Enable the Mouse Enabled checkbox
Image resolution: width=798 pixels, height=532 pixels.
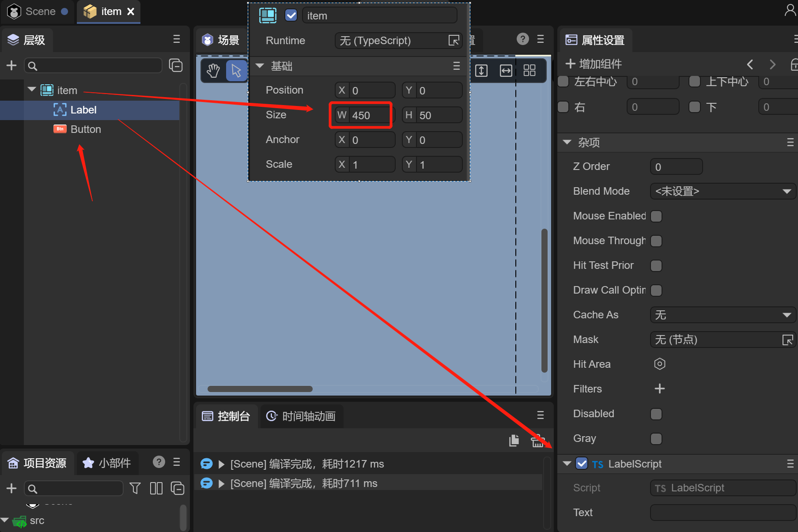coord(656,216)
